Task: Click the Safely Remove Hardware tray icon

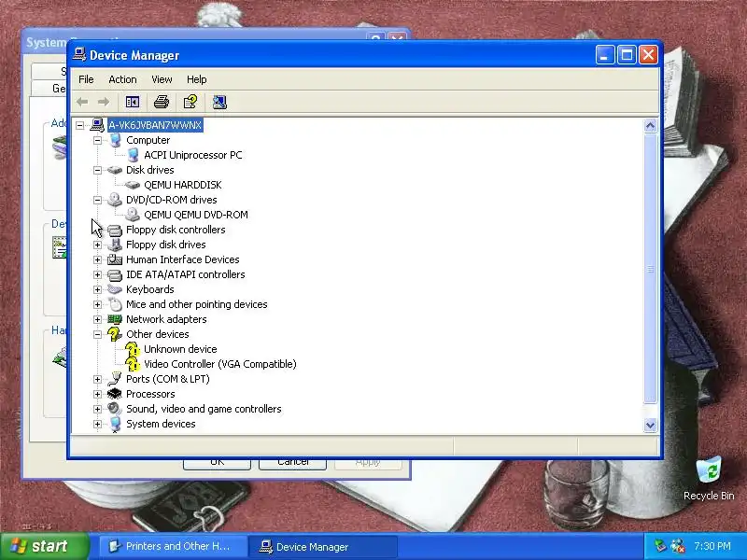Action: coord(660,546)
